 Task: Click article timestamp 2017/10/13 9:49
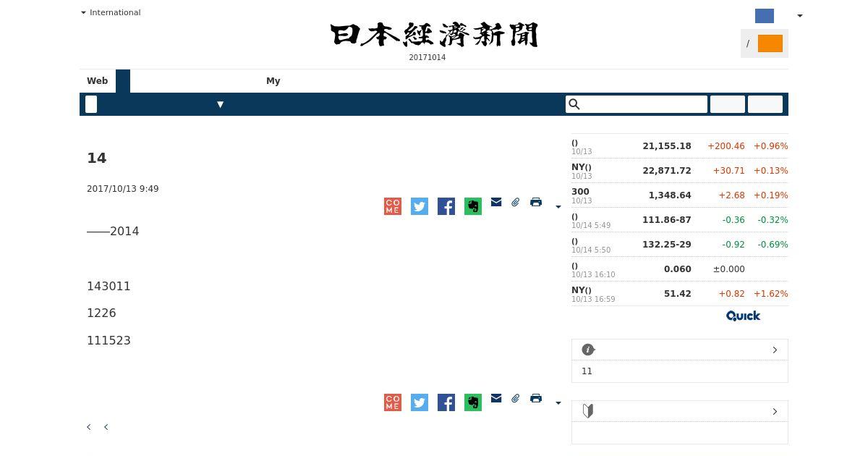tap(123, 189)
